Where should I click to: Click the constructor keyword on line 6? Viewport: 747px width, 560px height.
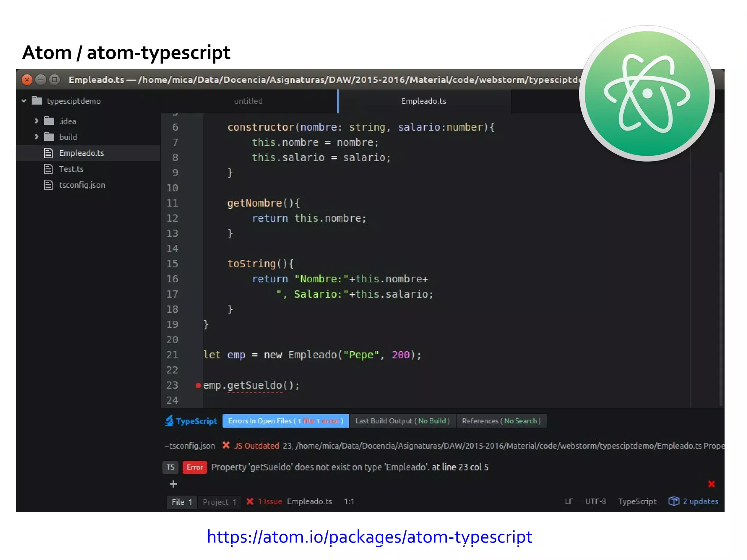point(261,127)
